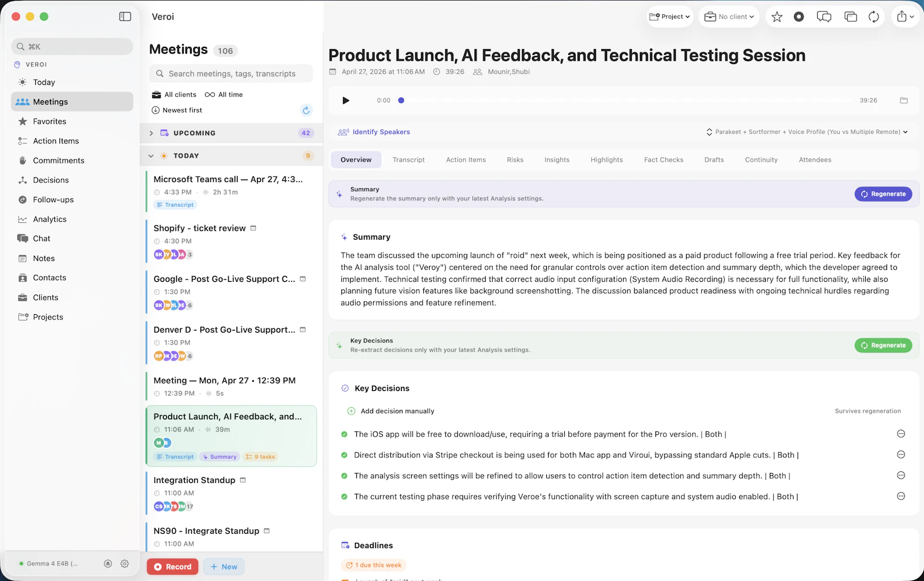This screenshot has width=924, height=581.
Task: Switch to the Insights tab
Action: coord(557,160)
